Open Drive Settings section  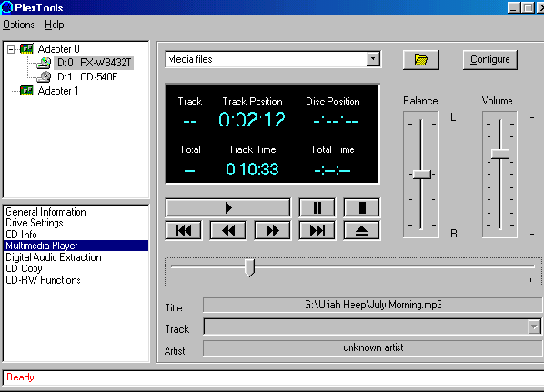(x=35, y=223)
